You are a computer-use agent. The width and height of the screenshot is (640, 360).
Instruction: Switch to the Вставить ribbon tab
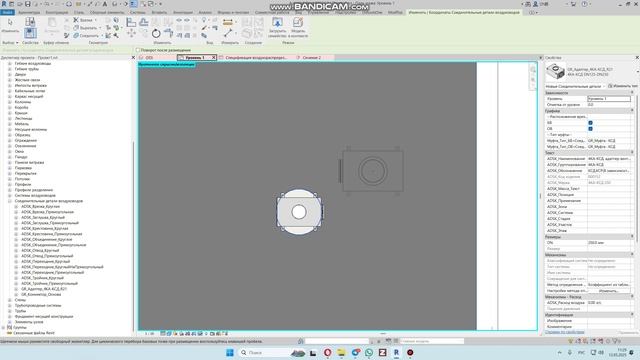tap(159, 12)
